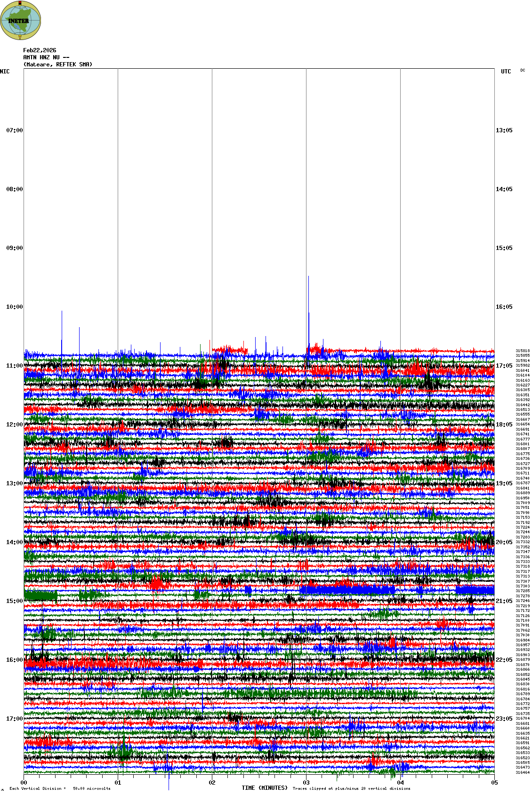Viewport: 532px width, 795px height.
Task: Click the 05 minute tick on the time axis
Action: pos(494,783)
